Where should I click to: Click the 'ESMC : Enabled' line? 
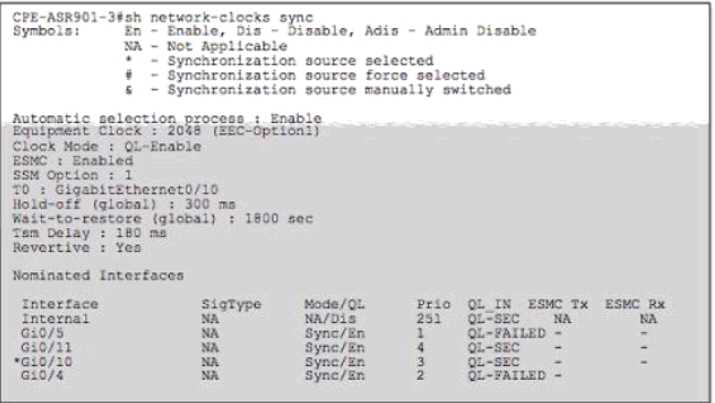(x=72, y=160)
